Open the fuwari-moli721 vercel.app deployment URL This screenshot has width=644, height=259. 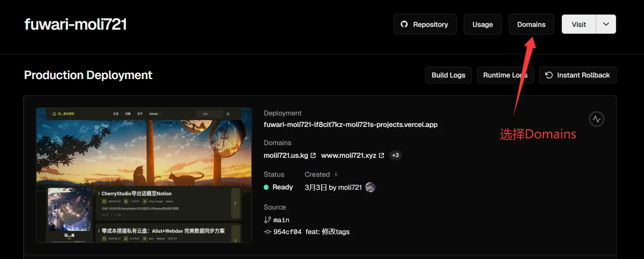point(351,125)
